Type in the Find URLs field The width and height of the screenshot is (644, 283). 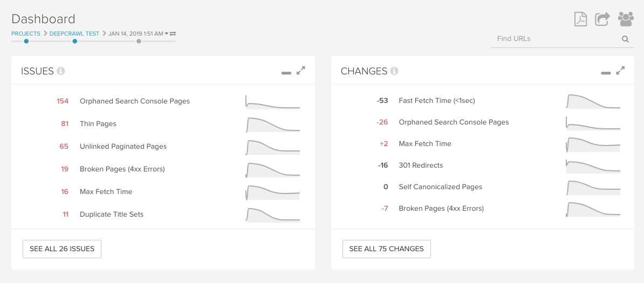pos(556,39)
